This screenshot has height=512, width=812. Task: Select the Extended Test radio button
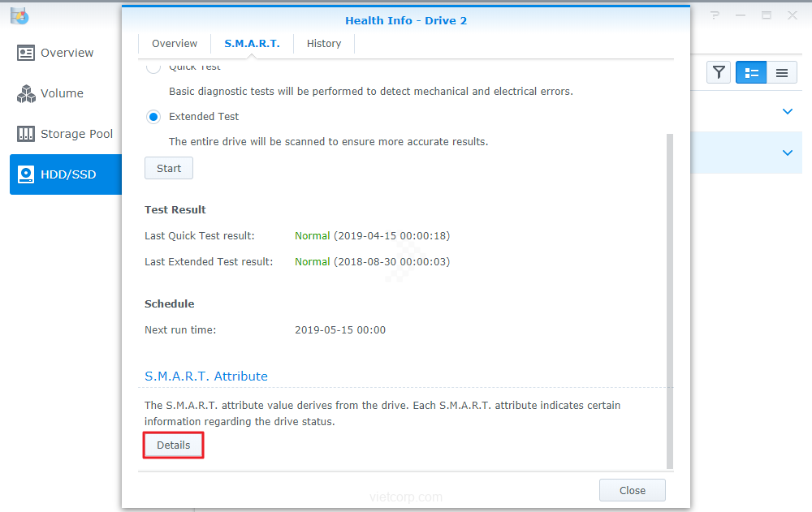(153, 117)
